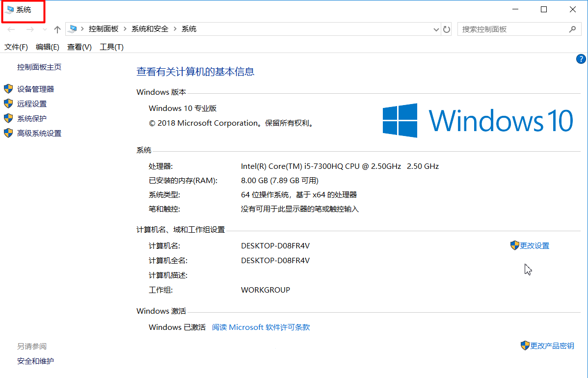
Task: Click heading 查看有关计算机的基本信息
Action: [x=195, y=72]
